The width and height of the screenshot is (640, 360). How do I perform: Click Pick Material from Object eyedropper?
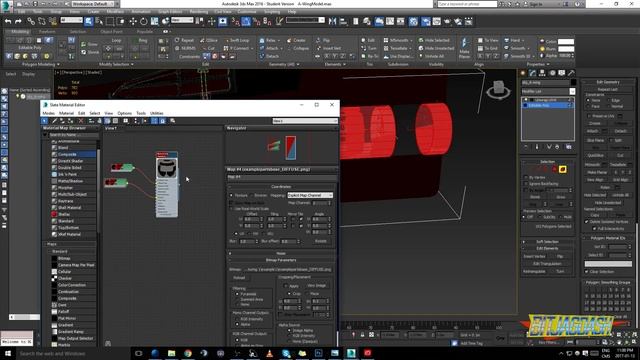click(54, 121)
